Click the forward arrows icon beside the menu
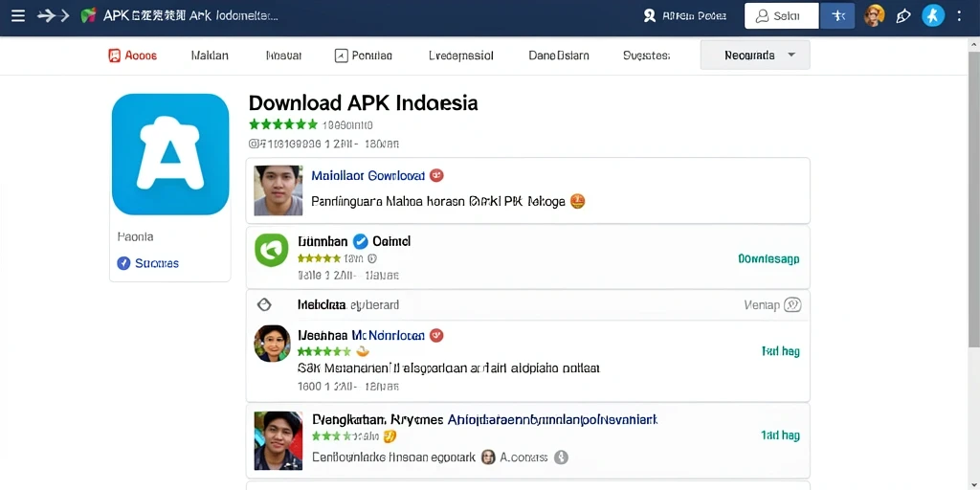 (54, 15)
